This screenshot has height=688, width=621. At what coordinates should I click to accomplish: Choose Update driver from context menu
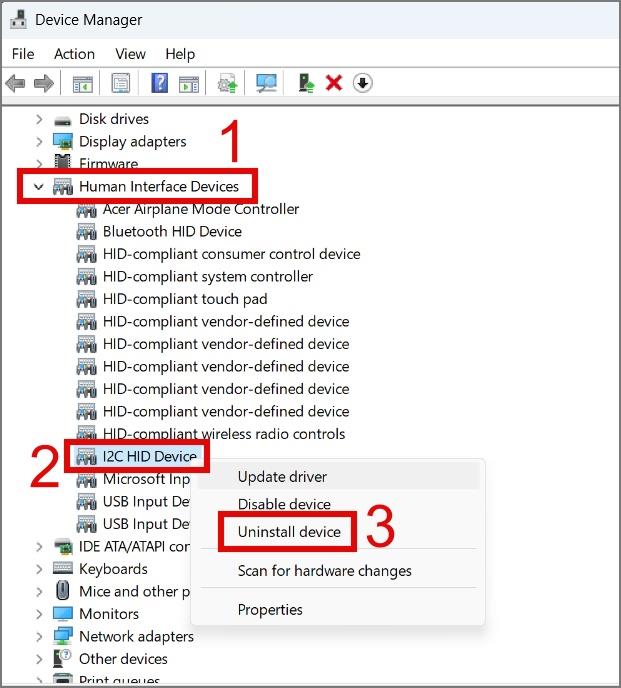click(338, 477)
